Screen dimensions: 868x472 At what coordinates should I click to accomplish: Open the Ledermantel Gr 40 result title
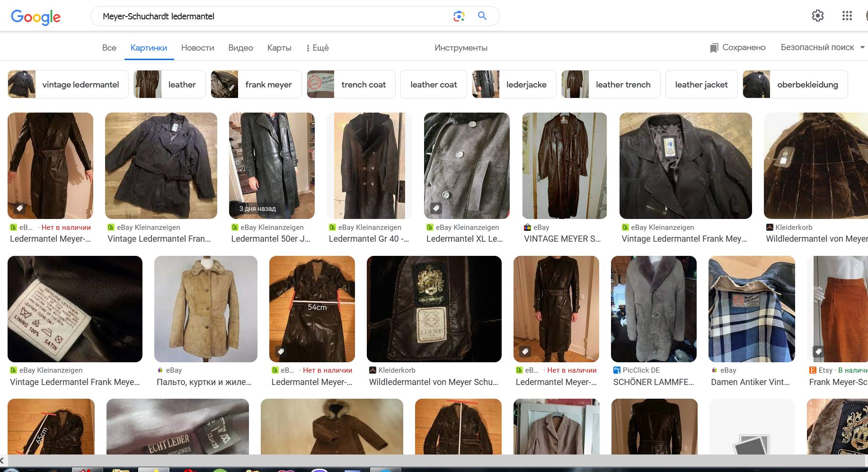point(369,239)
